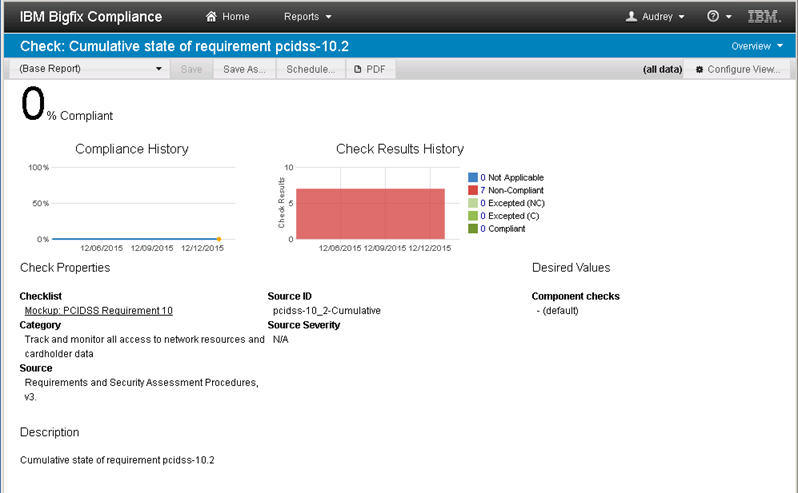Click the 0 % Compliant figure
798x493 pixels.
(x=67, y=104)
